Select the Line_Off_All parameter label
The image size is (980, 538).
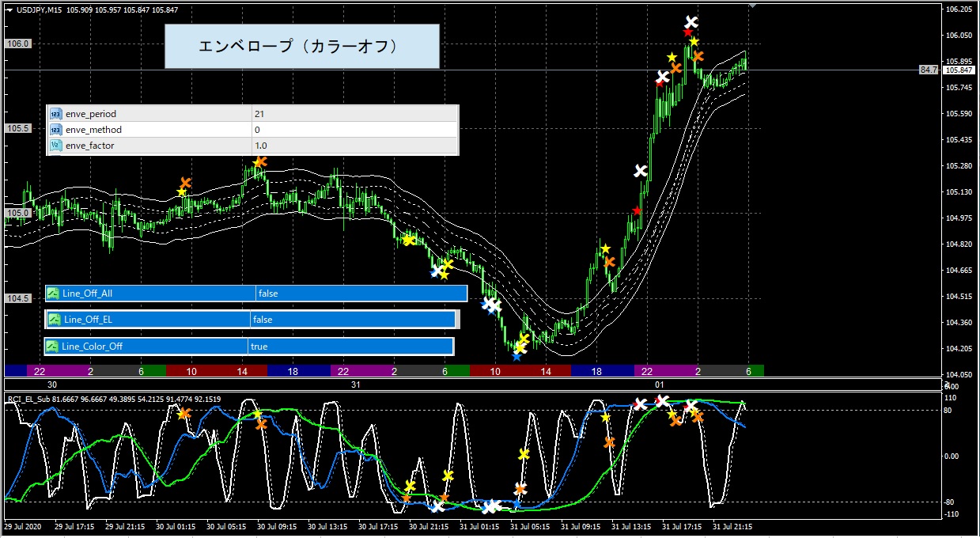coord(88,294)
